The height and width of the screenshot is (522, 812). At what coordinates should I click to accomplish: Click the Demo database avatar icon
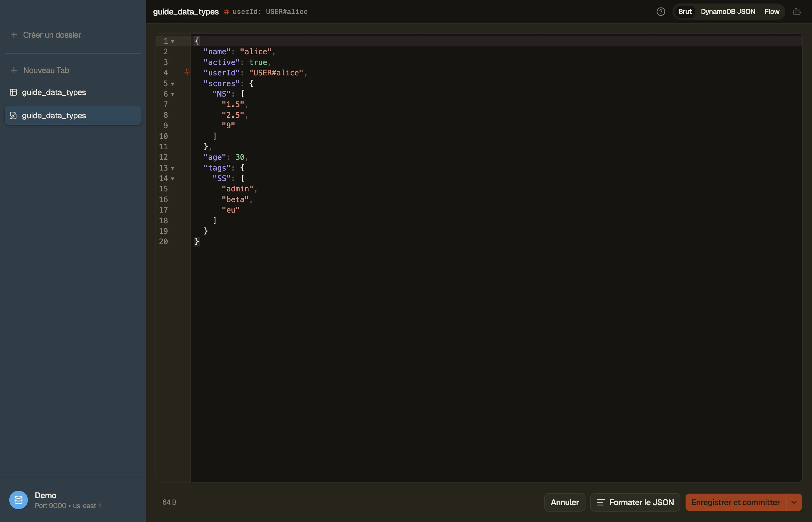19,500
